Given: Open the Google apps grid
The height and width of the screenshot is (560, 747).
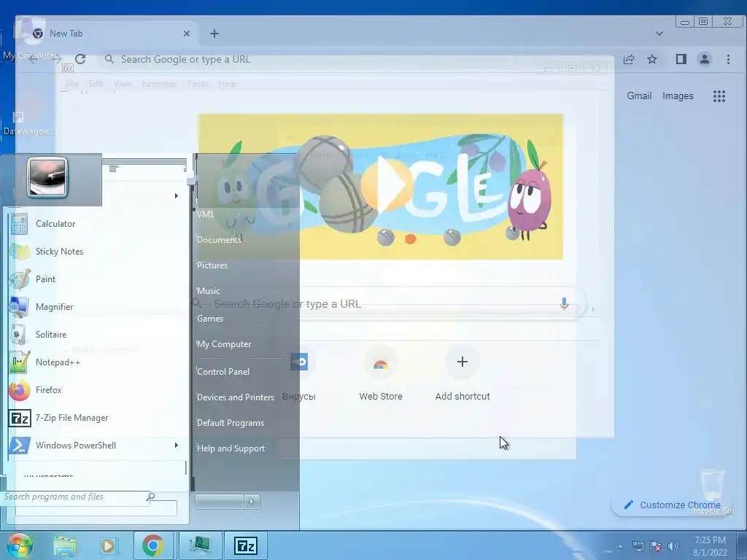Looking at the screenshot, I should coord(719,96).
